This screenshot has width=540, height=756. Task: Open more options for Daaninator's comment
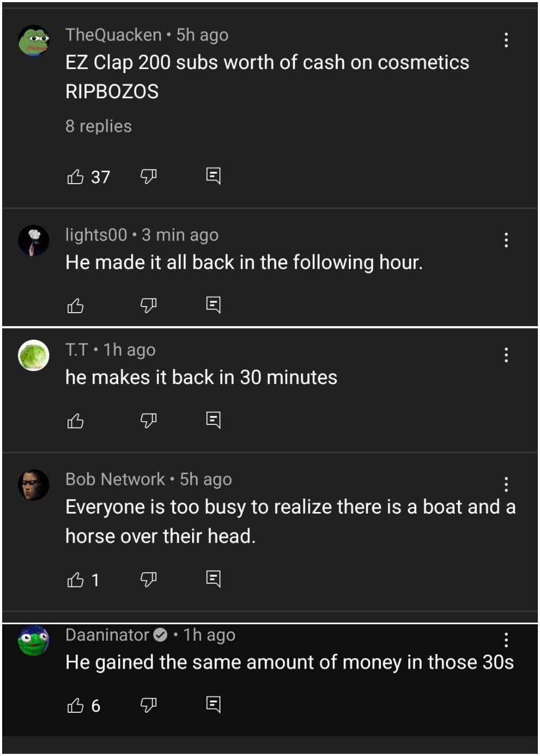point(506,640)
